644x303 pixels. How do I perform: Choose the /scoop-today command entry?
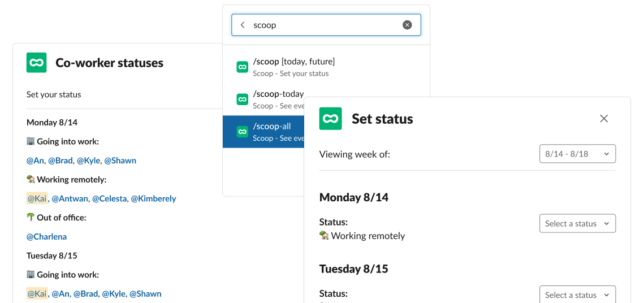[263, 99]
